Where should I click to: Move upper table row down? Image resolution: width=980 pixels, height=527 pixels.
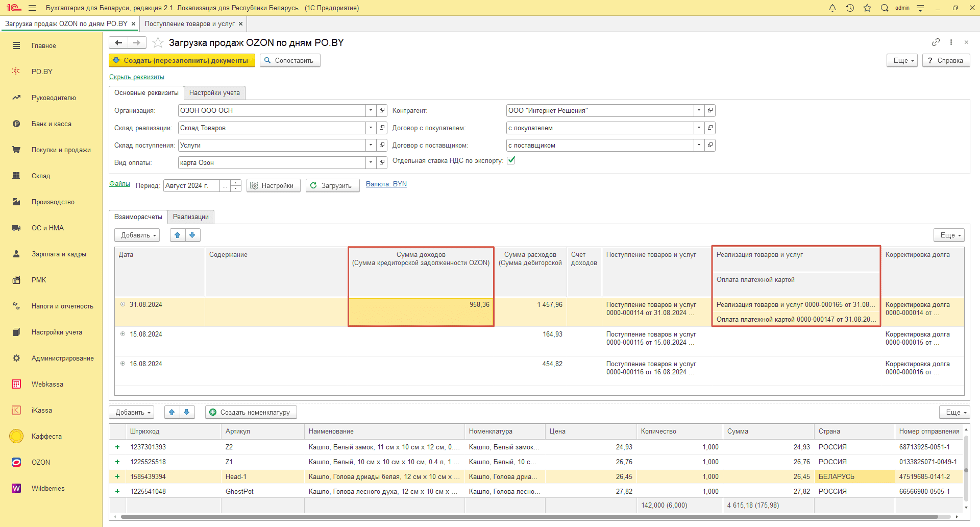click(x=192, y=235)
